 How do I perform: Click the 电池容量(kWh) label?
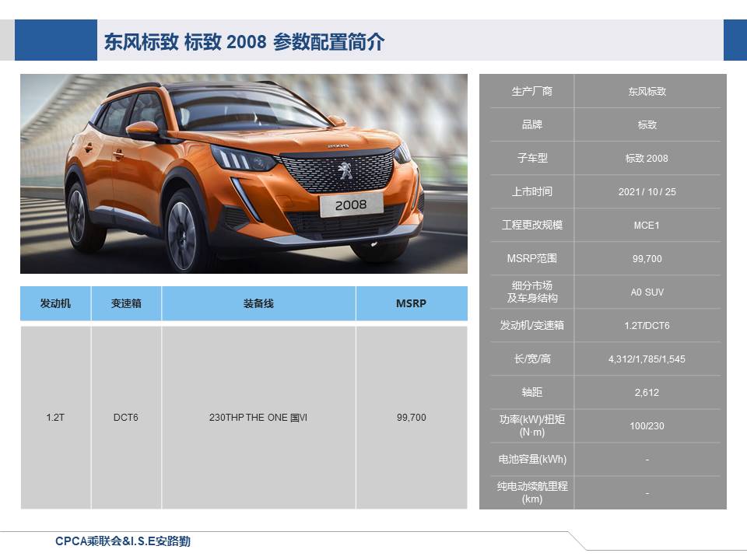(532, 459)
